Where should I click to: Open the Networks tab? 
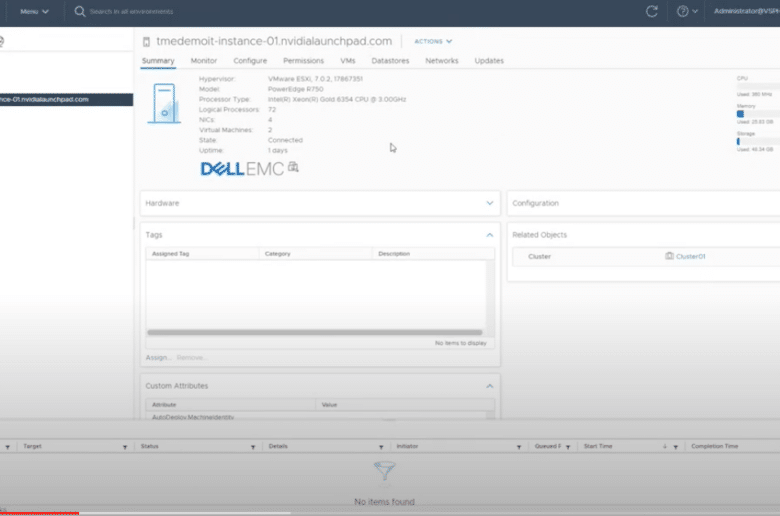coord(441,61)
